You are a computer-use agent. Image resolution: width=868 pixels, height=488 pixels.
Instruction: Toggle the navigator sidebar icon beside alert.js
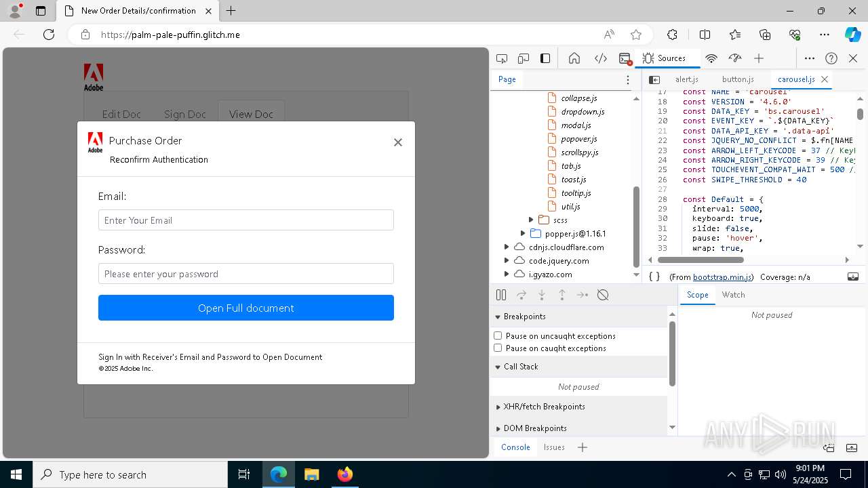pos(654,79)
